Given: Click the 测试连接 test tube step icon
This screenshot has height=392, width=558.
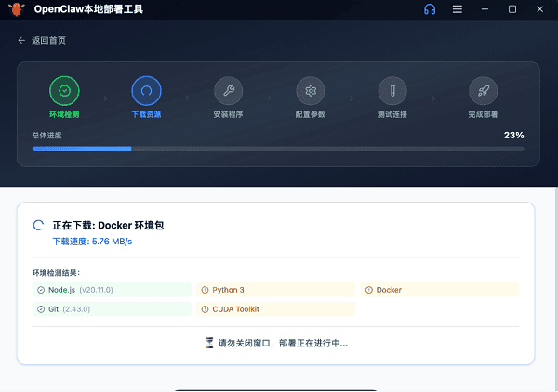Looking at the screenshot, I should click(392, 91).
